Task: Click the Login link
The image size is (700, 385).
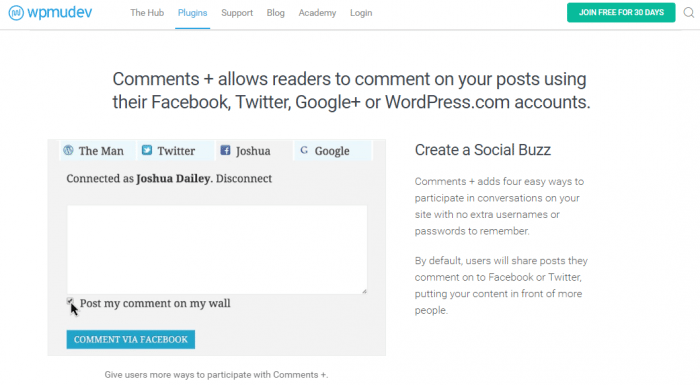Action: click(x=361, y=13)
